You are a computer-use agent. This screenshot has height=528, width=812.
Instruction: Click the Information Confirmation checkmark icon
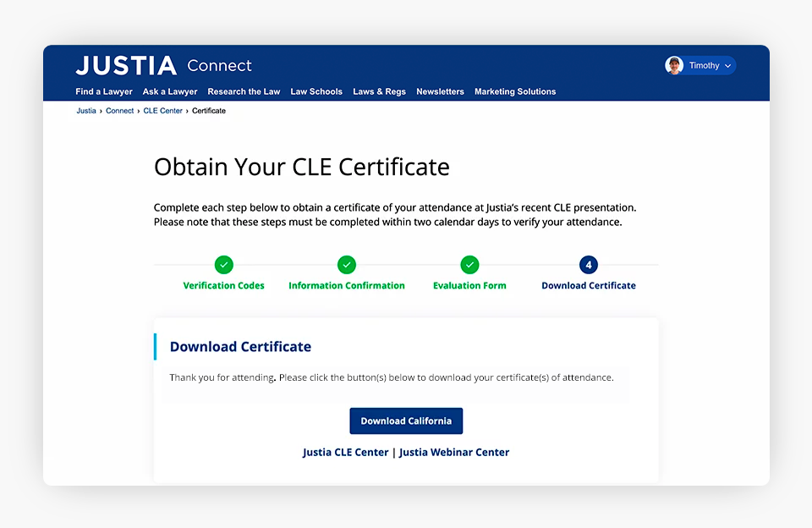click(346, 265)
